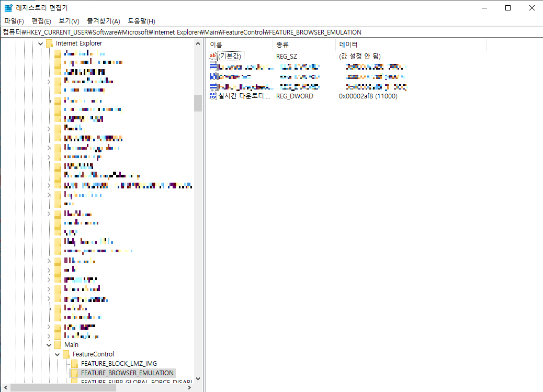Click the tree horizontal scrollbar thumb
The image size is (543, 392).
(x=63, y=387)
